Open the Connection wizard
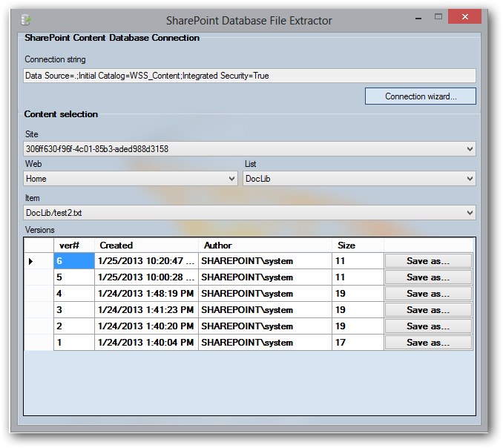Image resolution: width=503 pixels, height=448 pixels. [421, 96]
